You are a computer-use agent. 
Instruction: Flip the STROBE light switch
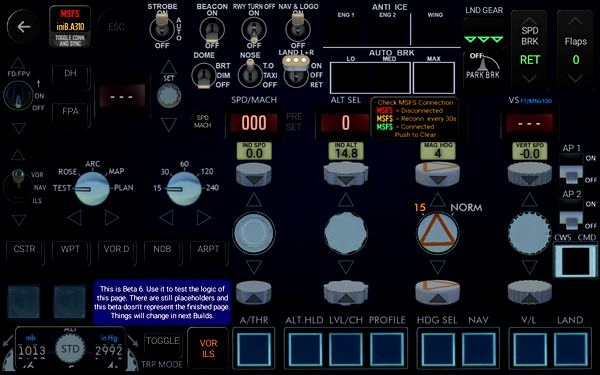pyautogui.click(x=162, y=29)
